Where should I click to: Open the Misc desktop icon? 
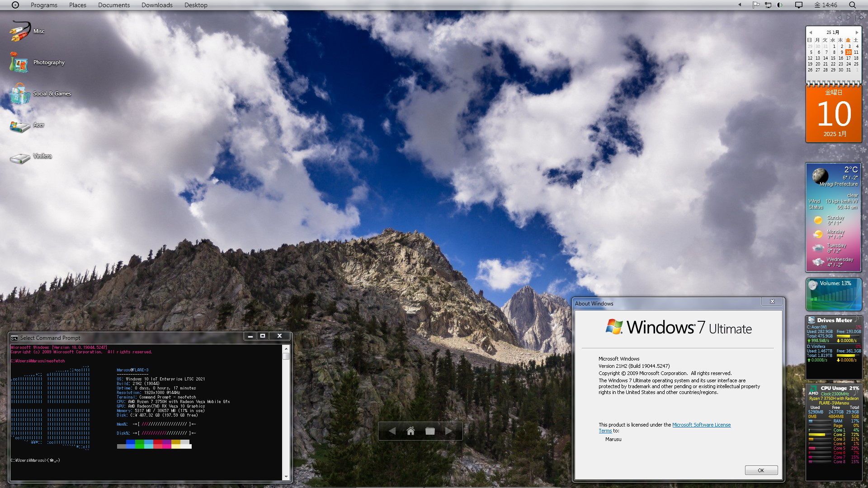click(27, 31)
